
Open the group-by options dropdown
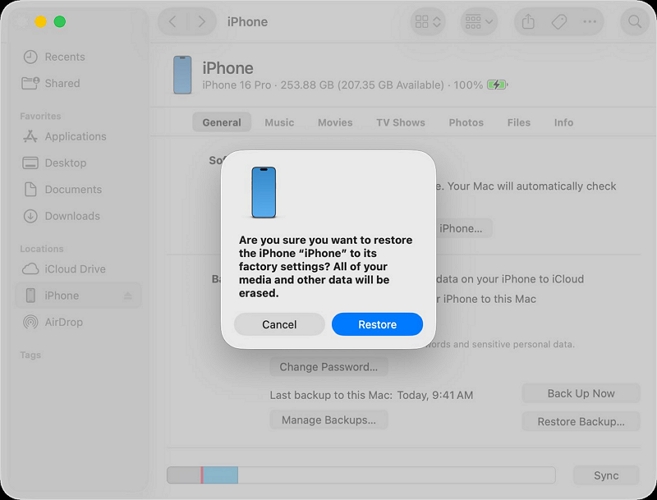479,21
